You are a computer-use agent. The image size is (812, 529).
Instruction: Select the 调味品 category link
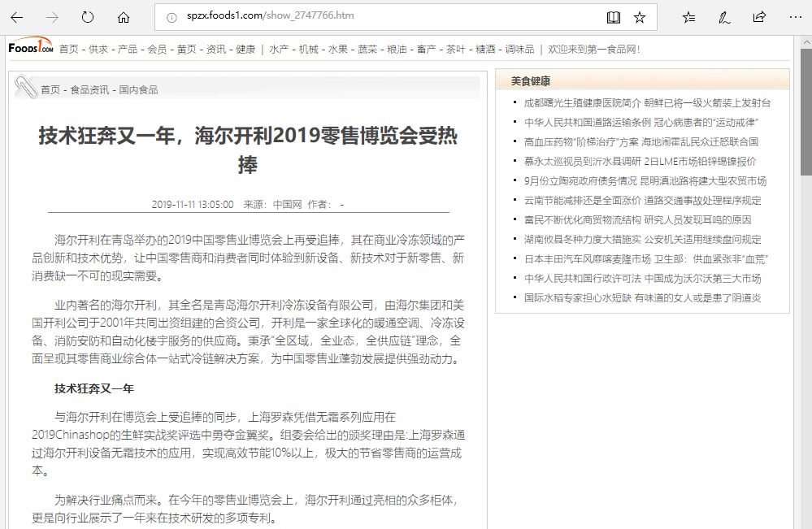[x=519, y=50]
